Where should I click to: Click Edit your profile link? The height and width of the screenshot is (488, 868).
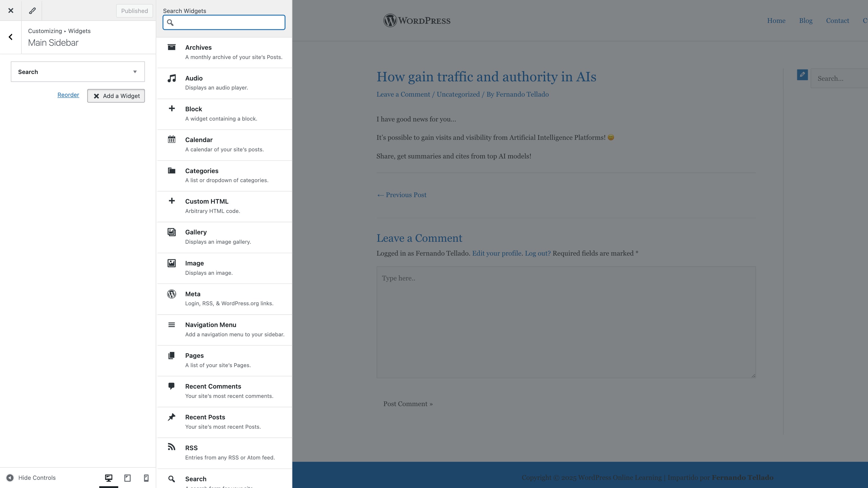click(x=496, y=253)
